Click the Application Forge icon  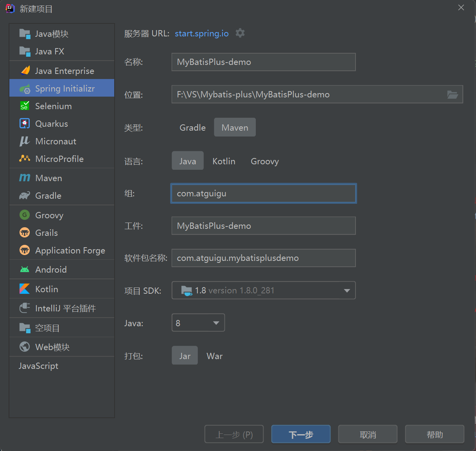[x=25, y=250]
